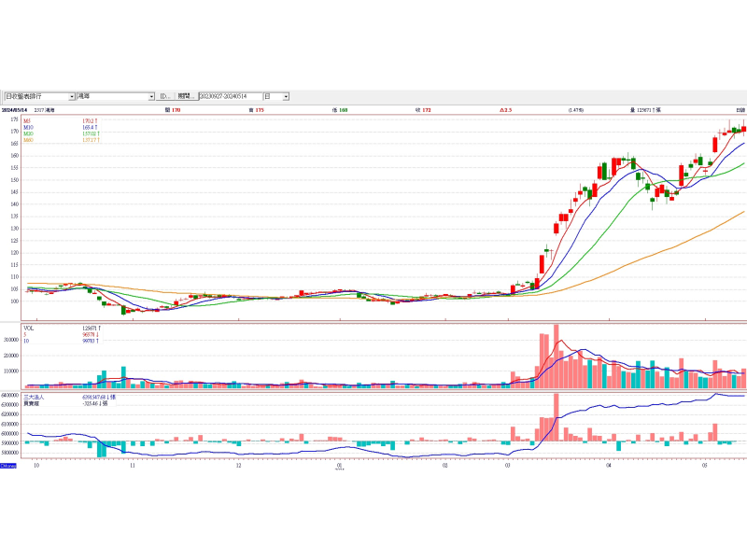Image resolution: width=747 pixels, height=560 pixels.
Task: Click the △2.5 price change value
Action: [x=505, y=110]
